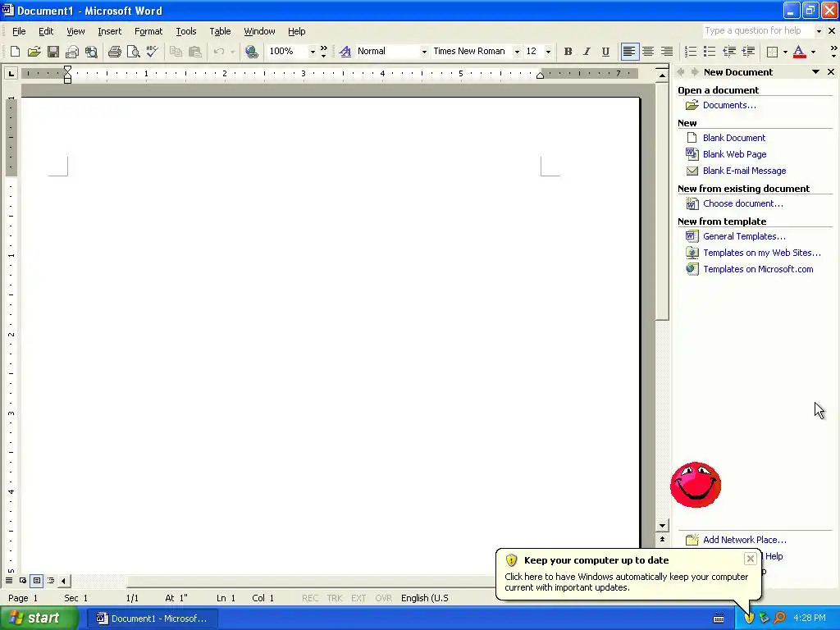Screen dimensions: 840x630
Task: Toggle Align Left
Action: (629, 52)
